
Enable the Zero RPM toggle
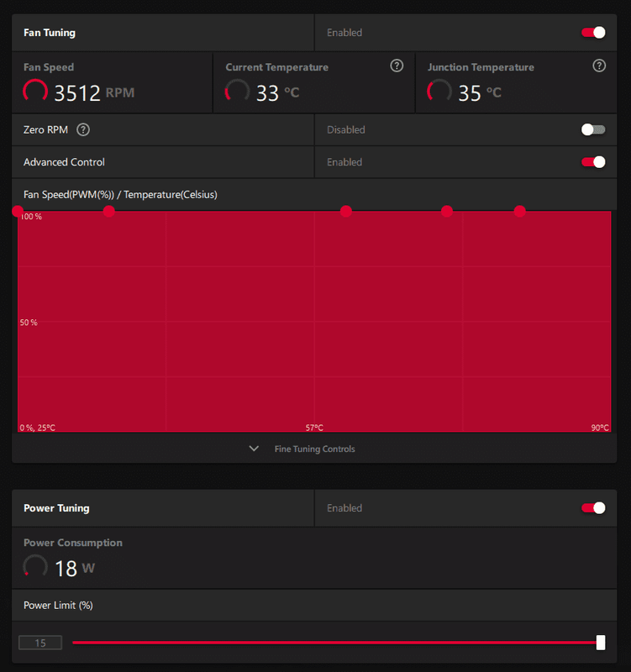pos(593,130)
